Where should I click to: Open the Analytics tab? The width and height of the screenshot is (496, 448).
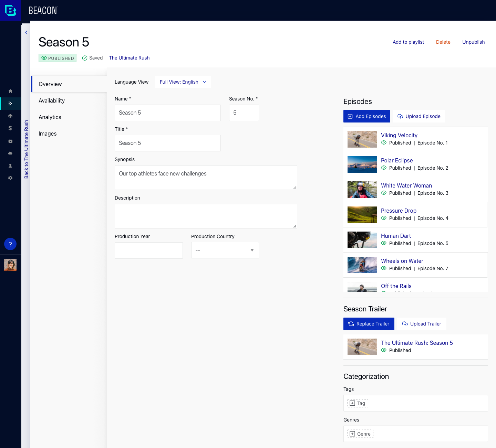coord(50,117)
